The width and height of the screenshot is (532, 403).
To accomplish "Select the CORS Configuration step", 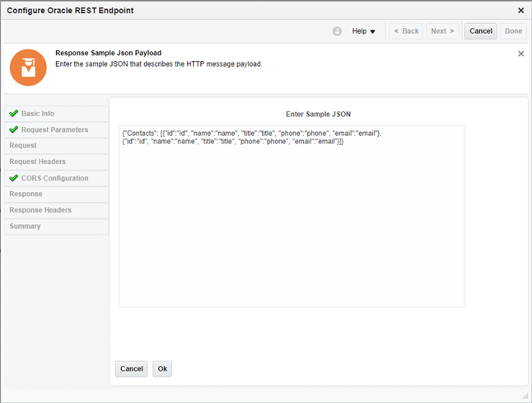I will pyautogui.click(x=54, y=178).
